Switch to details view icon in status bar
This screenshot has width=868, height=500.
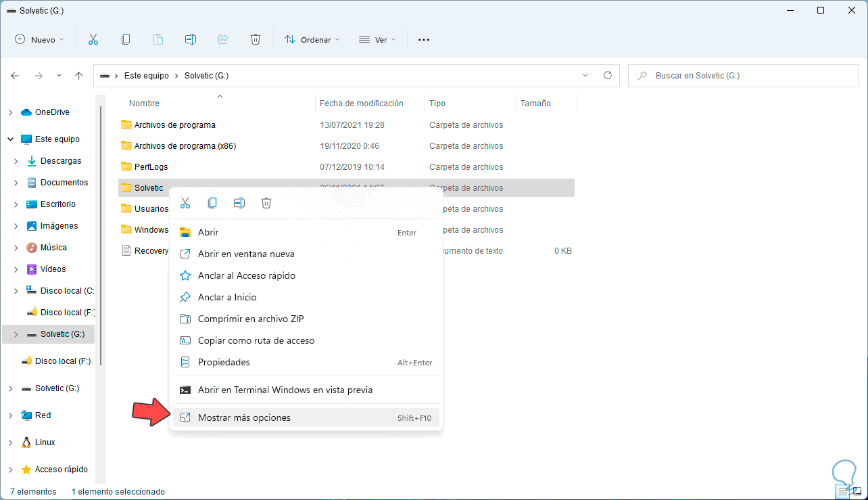842,491
